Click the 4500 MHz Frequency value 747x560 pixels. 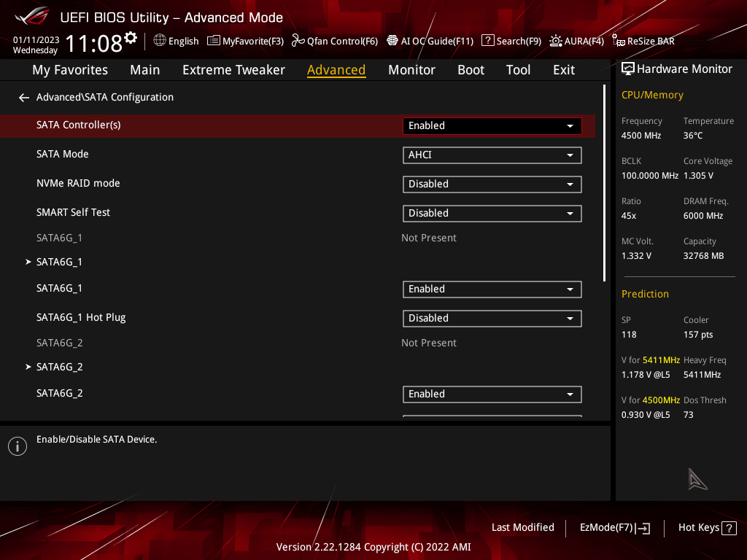(640, 136)
